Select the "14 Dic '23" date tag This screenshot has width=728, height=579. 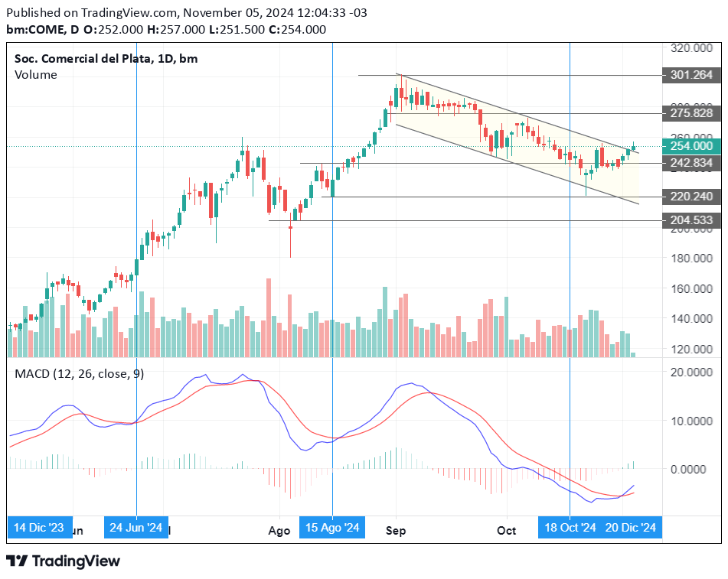[x=40, y=528]
